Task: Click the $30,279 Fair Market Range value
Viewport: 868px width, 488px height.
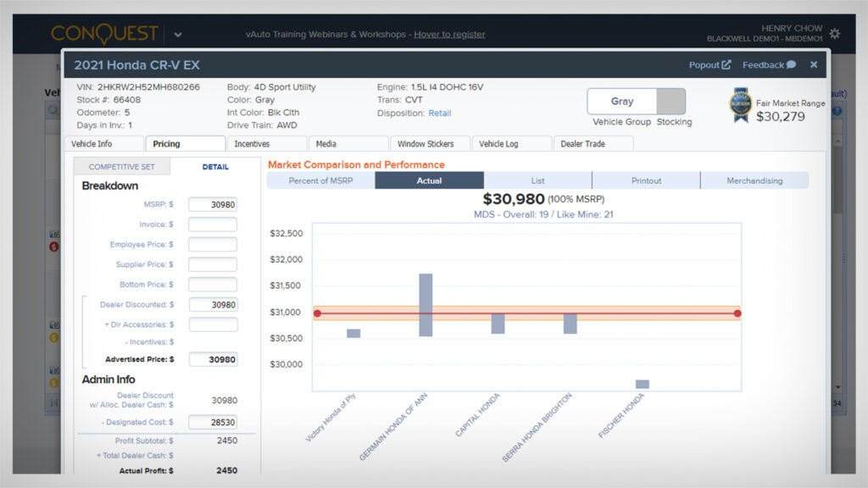Action: pos(781,117)
